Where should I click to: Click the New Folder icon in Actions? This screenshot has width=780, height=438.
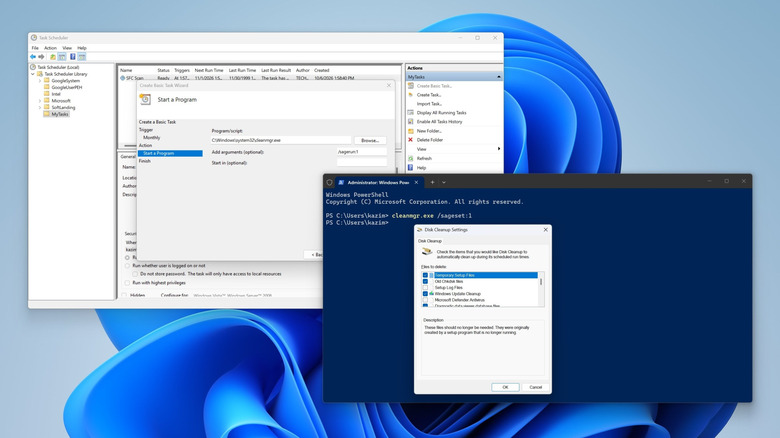[x=410, y=131]
